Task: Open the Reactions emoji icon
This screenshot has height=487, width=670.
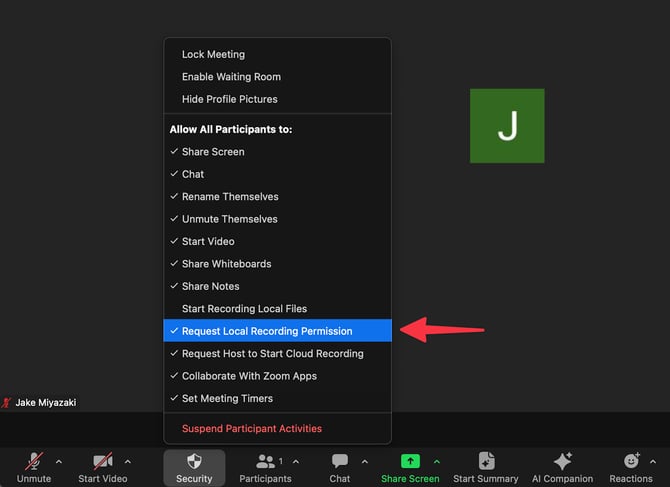Action: click(631, 461)
